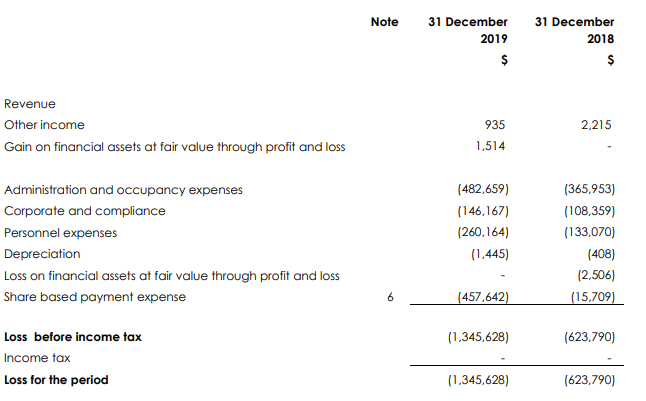Screen dimensions: 646x401
Task: Select the "Loss before income tax" label
Action: [x=73, y=337]
